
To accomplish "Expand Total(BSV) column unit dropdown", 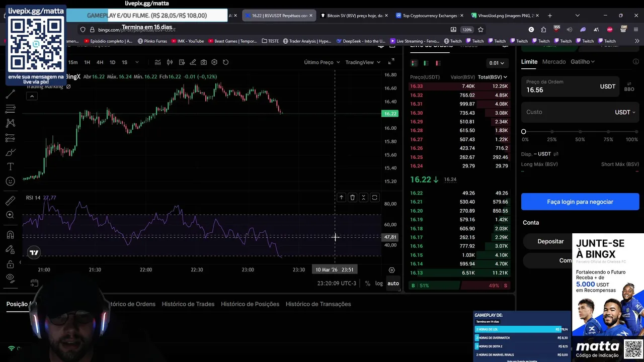I will click(x=493, y=77).
